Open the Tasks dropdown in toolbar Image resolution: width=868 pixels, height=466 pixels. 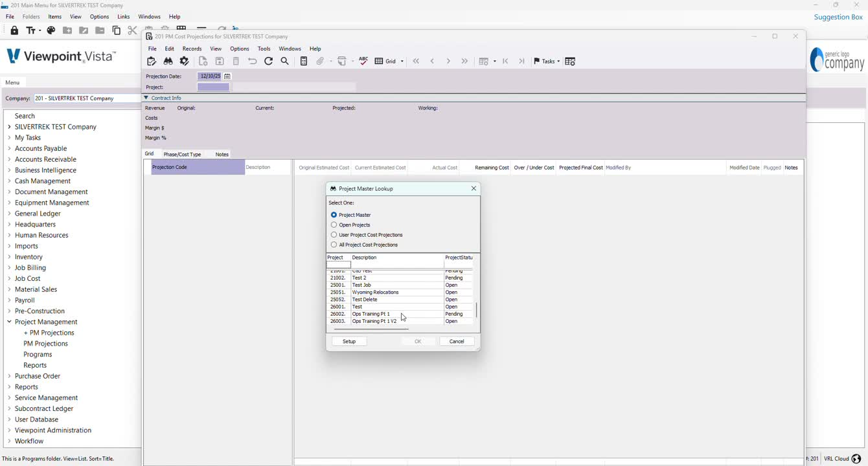(x=547, y=61)
